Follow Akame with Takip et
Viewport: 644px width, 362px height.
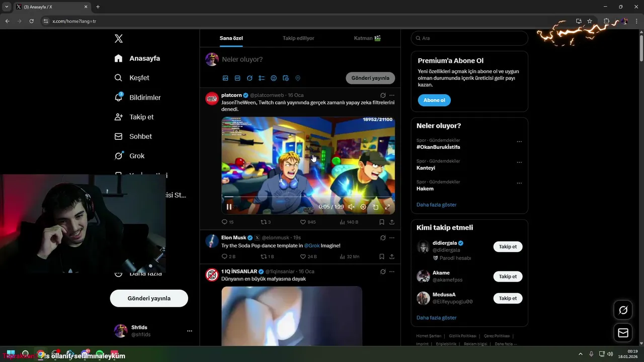(x=508, y=277)
